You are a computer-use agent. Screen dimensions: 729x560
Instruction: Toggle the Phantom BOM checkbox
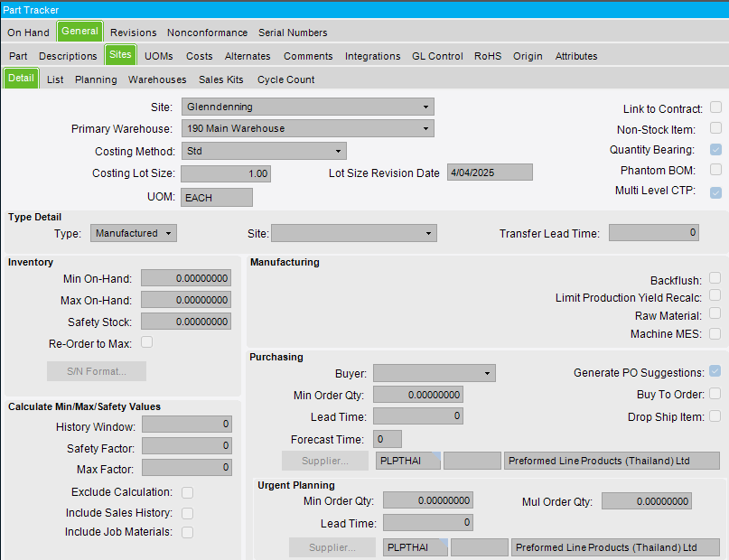716,170
